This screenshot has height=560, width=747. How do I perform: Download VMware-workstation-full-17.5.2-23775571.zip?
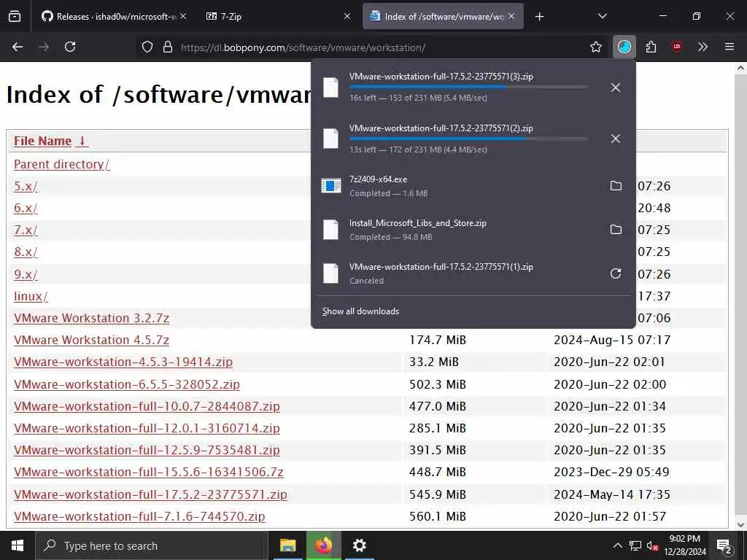coord(150,494)
